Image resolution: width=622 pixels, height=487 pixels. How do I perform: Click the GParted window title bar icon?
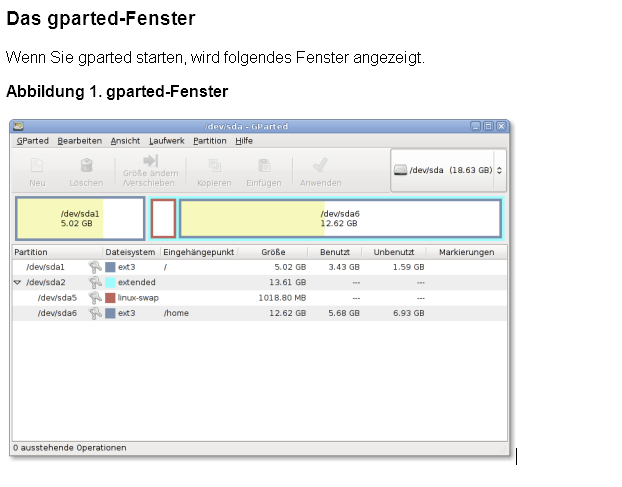pyautogui.click(x=18, y=126)
